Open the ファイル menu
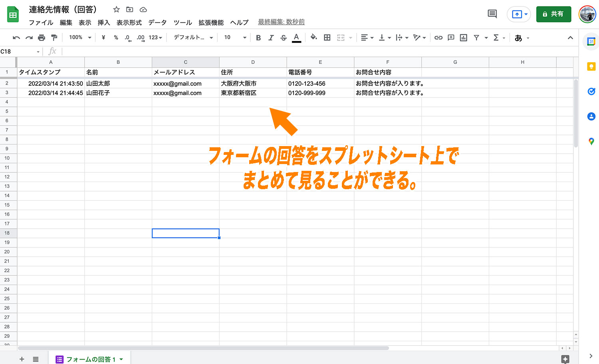 click(x=41, y=23)
